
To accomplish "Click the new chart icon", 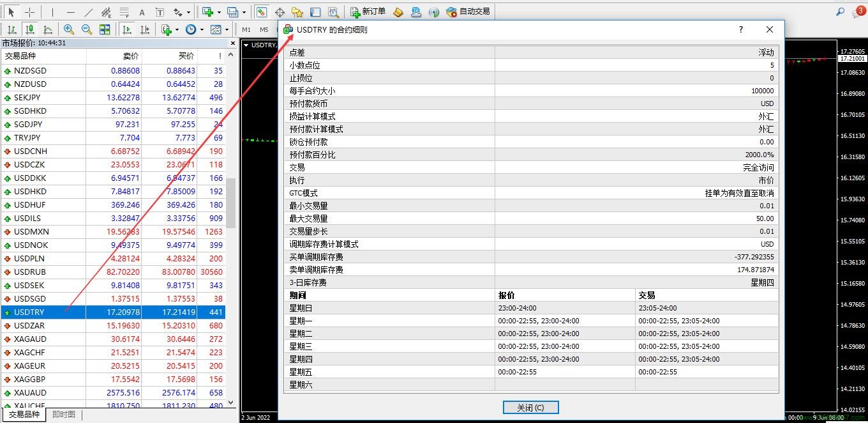I will (x=207, y=12).
